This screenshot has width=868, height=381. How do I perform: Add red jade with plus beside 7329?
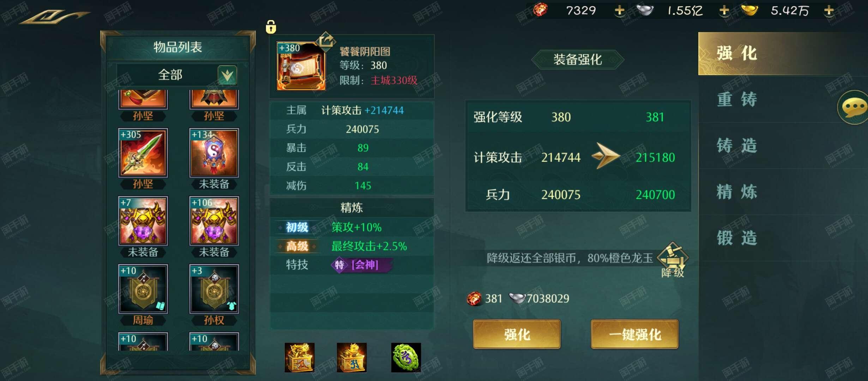click(619, 11)
